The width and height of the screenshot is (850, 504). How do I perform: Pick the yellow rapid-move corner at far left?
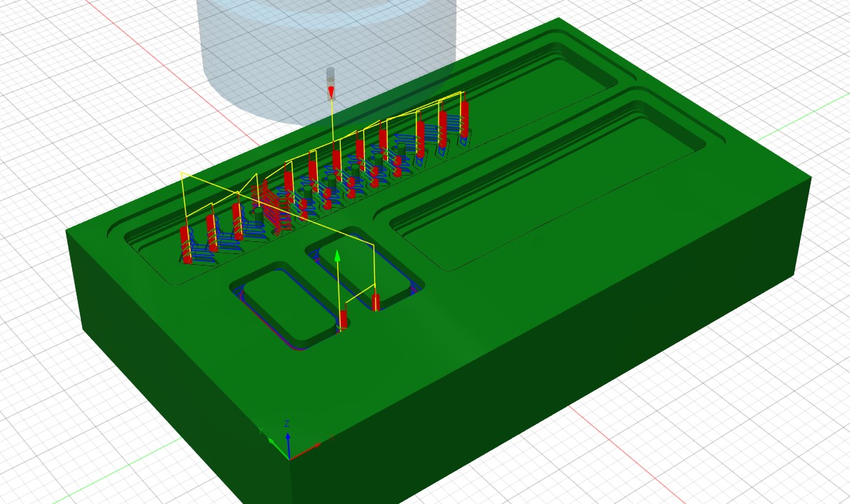(183, 173)
